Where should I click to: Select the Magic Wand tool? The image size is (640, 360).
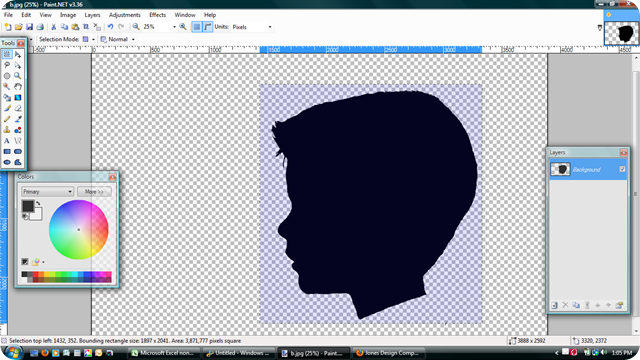pos(7,87)
